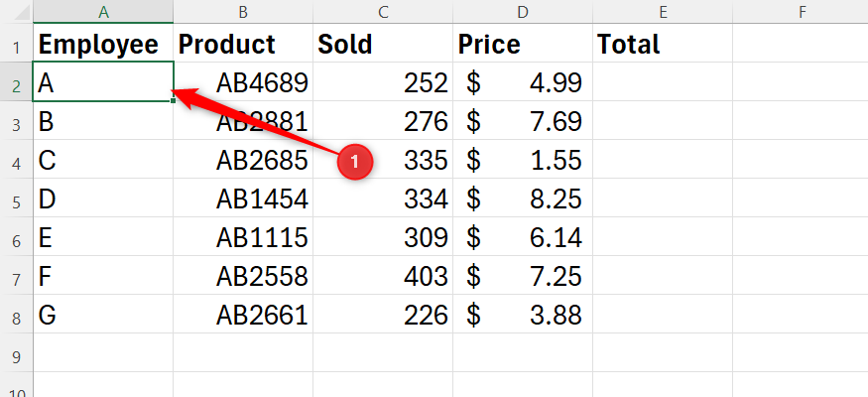Select sold value 334
The image size is (868, 397).
pos(383,198)
